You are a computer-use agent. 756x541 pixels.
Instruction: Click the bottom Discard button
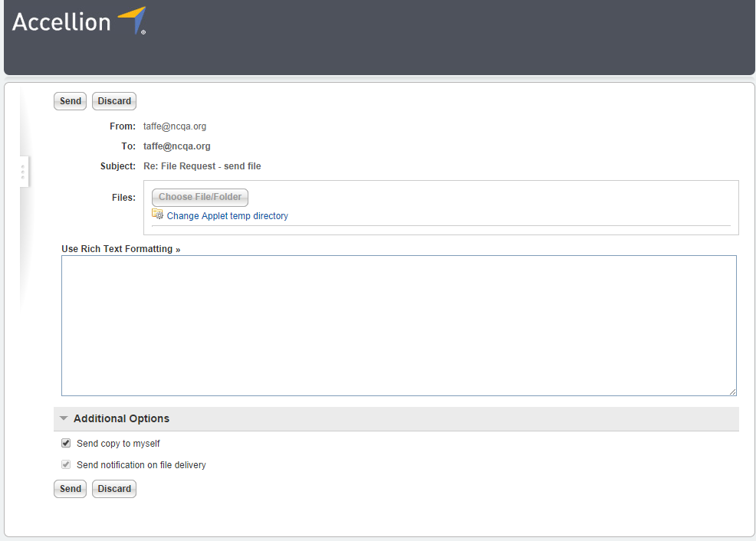click(x=114, y=489)
